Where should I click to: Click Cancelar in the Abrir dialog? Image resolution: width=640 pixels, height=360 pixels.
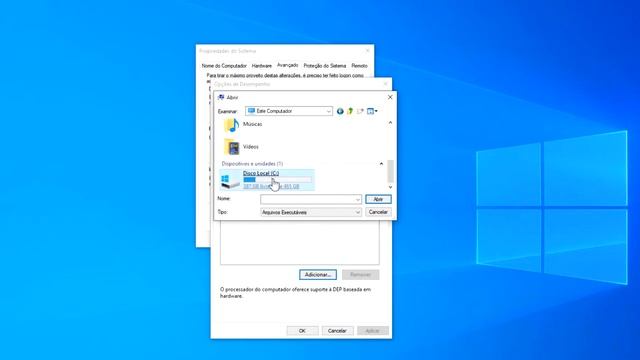[x=378, y=212]
